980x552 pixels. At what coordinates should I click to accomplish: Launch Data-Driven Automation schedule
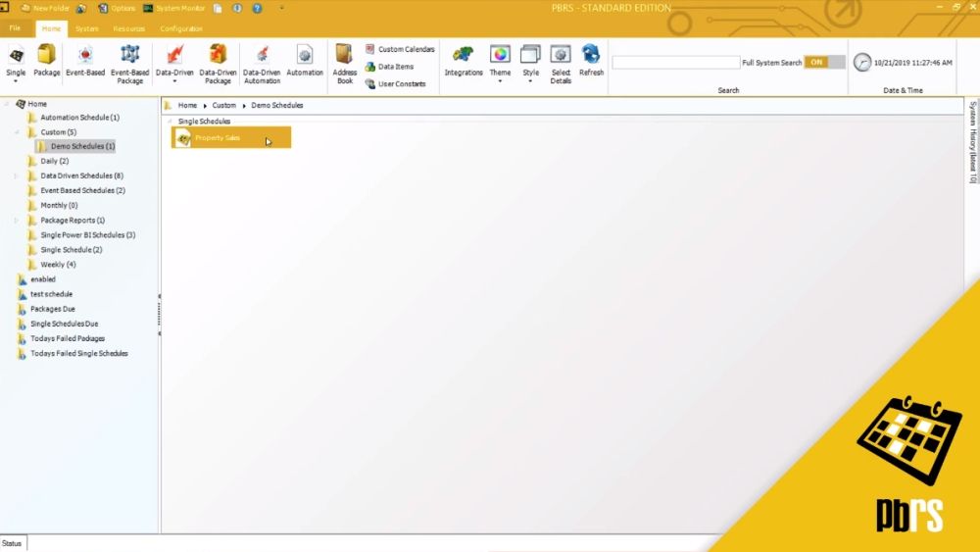click(x=262, y=65)
